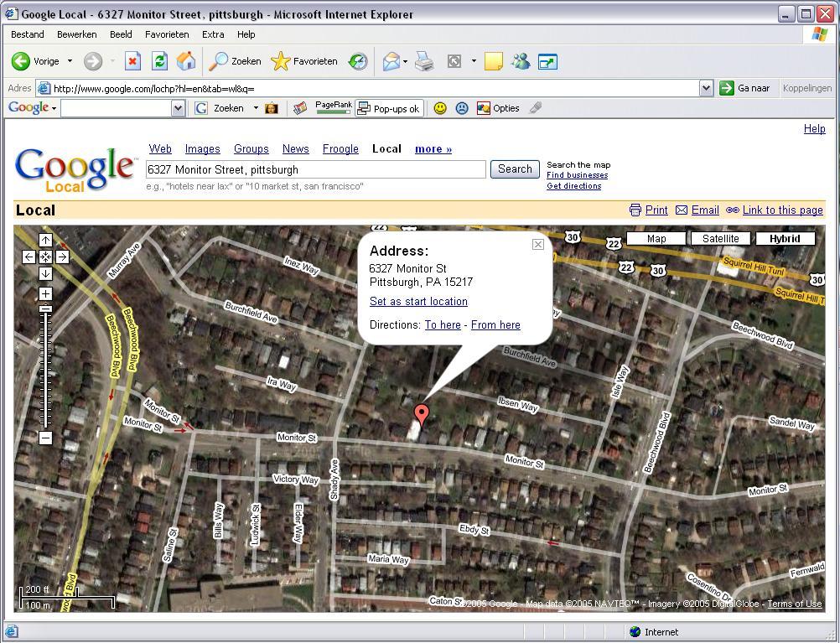Expand the Google toolbar search box dropdown

178,108
